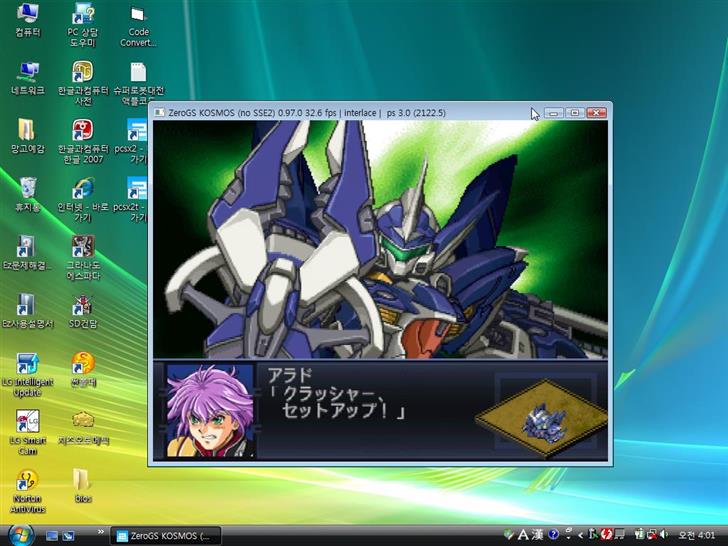Expand Quick Launch overflow chevron
728x546 pixels.
click(101, 531)
